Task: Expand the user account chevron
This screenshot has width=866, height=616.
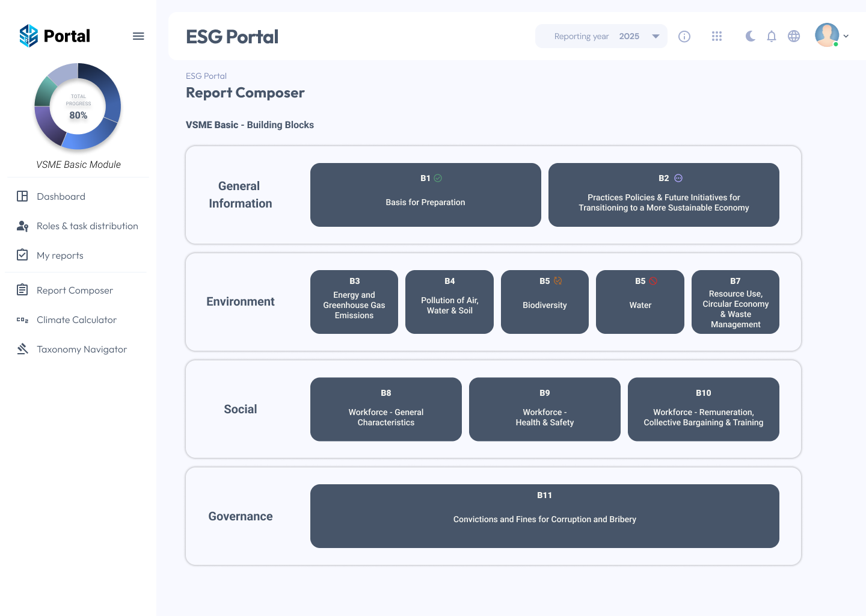Action: (x=846, y=36)
